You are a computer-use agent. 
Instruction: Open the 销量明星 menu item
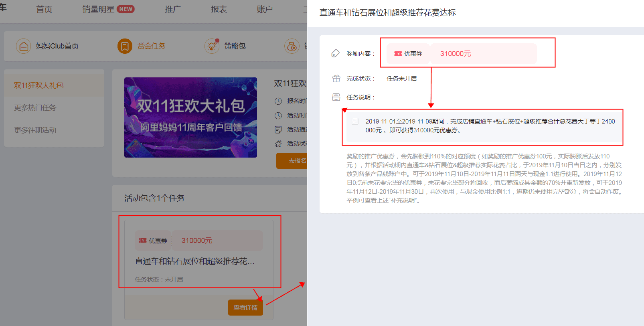[x=98, y=9]
